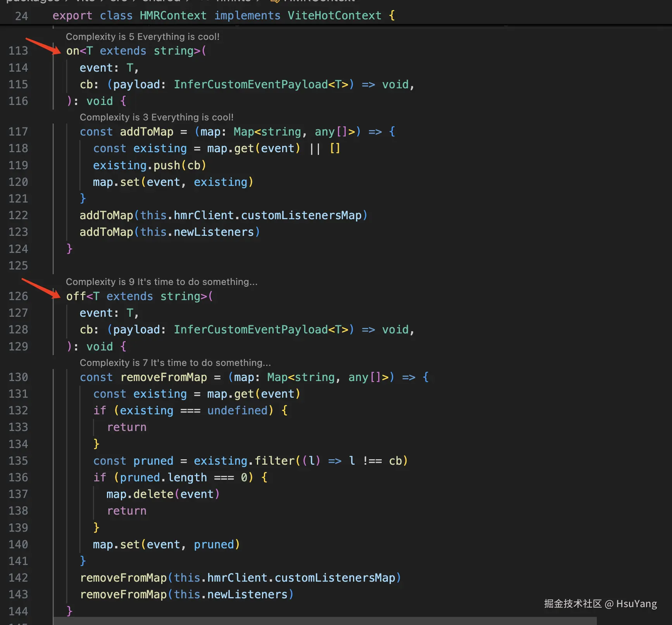
Task: Click 'return' keyword on line 138
Action: (127, 511)
